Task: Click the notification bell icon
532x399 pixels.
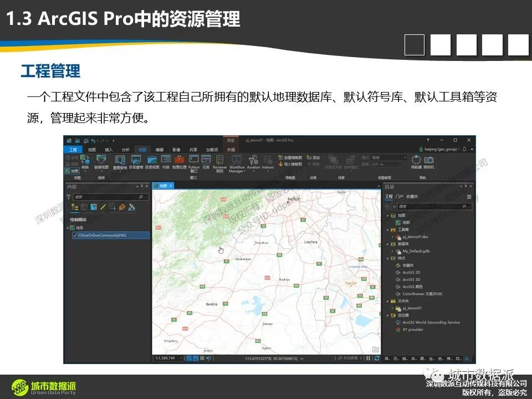Action: [x=464, y=149]
